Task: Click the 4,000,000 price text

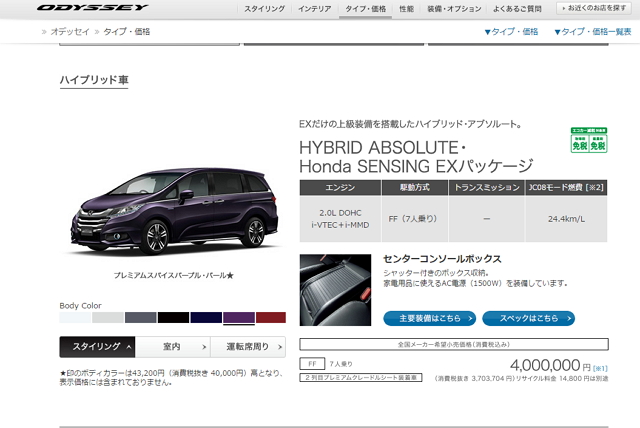Action: click(545, 365)
